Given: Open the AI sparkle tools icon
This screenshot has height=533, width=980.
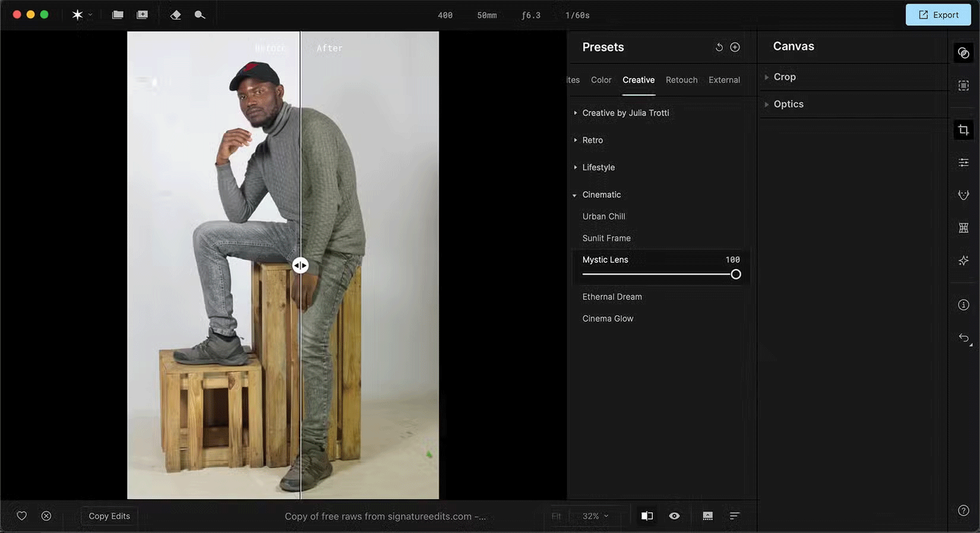Looking at the screenshot, I should coord(963,260).
